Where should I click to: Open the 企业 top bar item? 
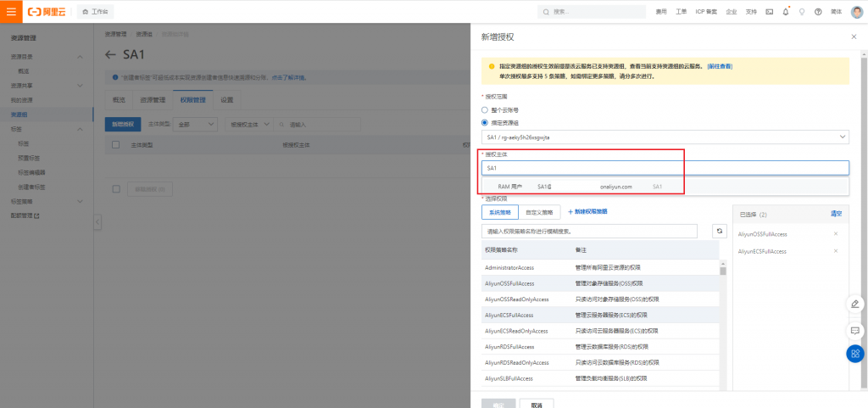tap(732, 12)
